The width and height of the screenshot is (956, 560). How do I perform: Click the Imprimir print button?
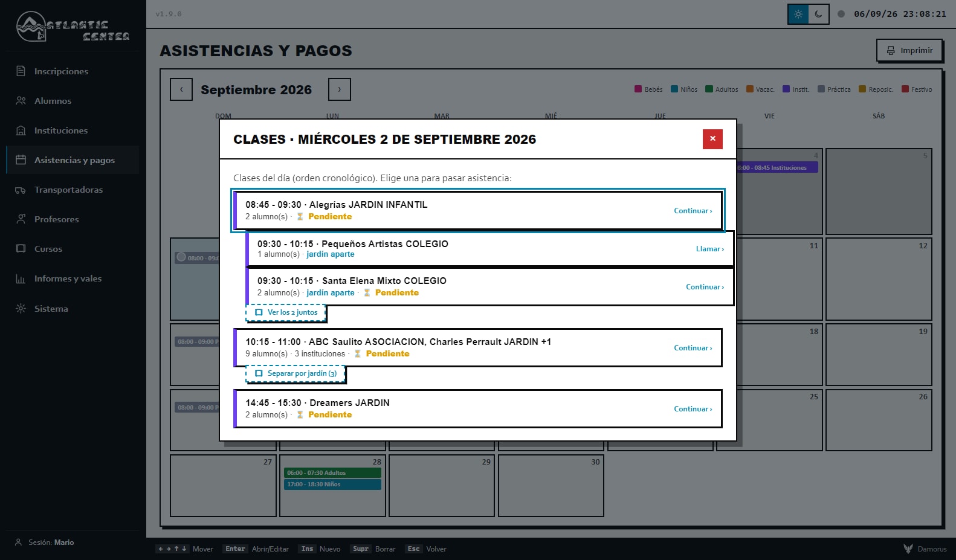pos(909,50)
